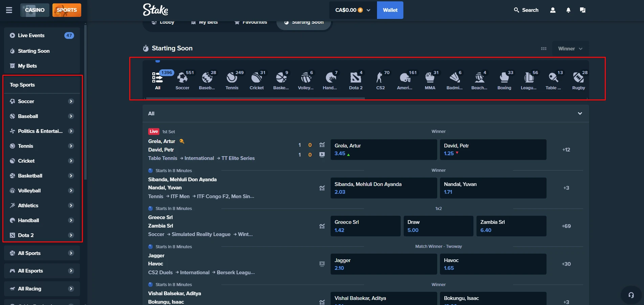
Task: Expand All Sports arrow in sidebar
Action: [71, 253]
